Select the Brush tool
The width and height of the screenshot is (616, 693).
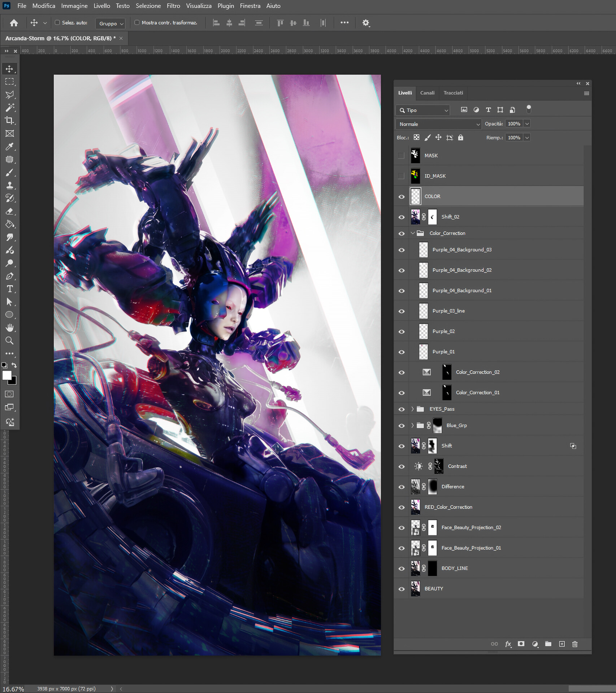click(10, 173)
